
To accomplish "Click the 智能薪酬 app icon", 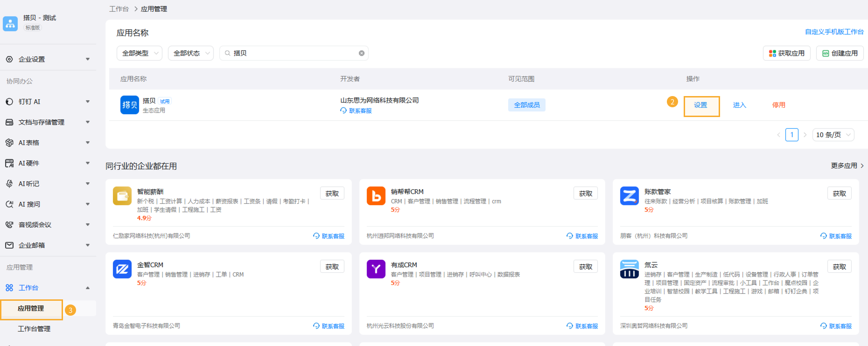I will click(122, 196).
